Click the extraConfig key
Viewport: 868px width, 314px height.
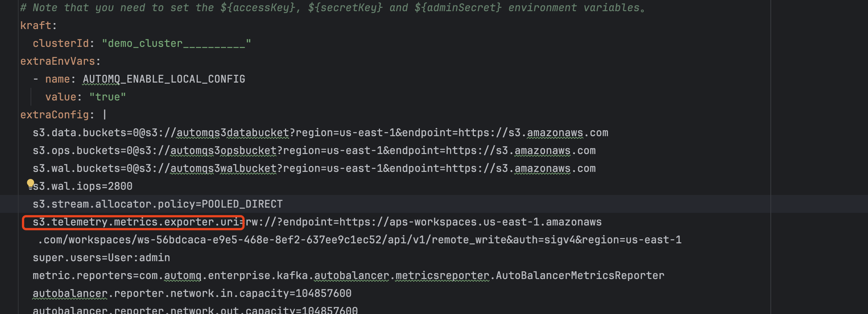click(54, 115)
